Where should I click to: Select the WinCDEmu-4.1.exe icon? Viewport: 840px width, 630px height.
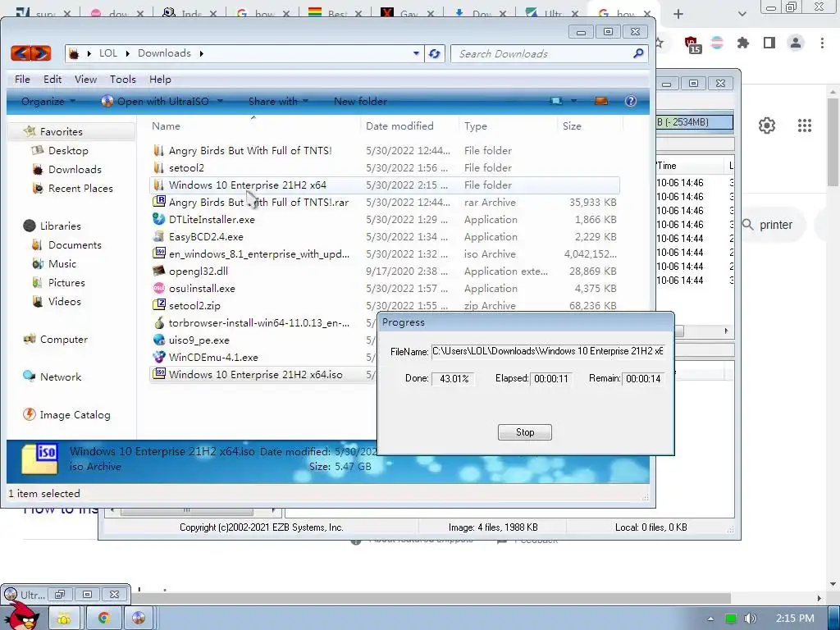(x=158, y=357)
